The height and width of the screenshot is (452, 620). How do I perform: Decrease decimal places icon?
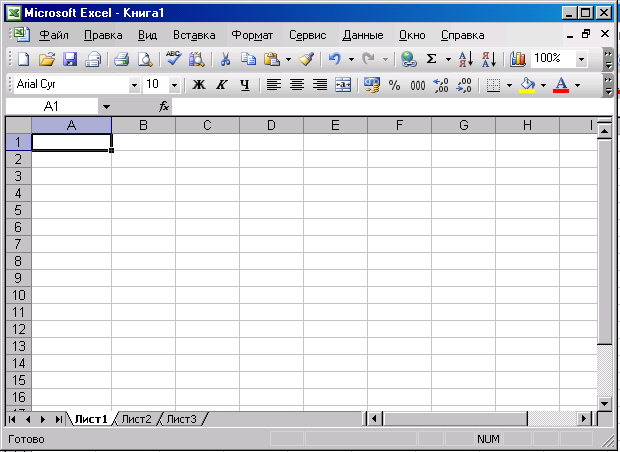point(464,85)
